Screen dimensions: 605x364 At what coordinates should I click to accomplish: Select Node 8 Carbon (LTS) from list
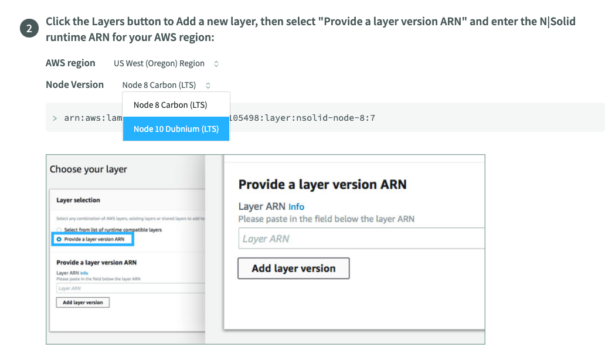tap(176, 105)
